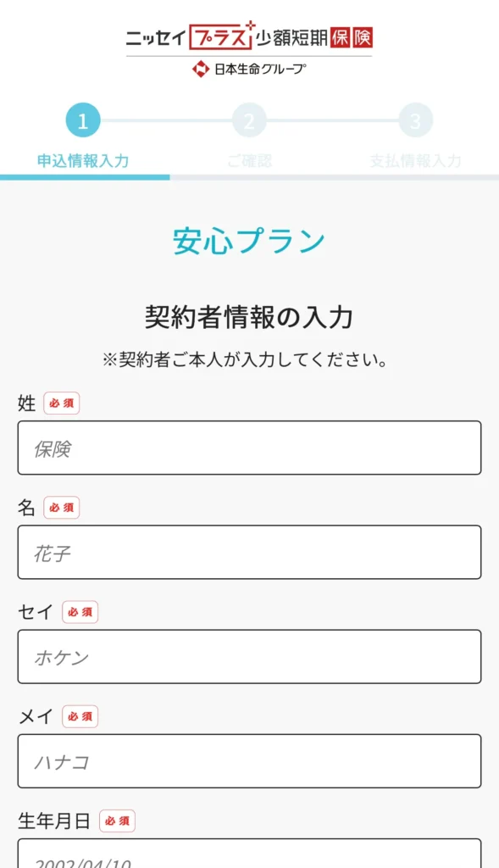Click the 必須 badge next to メイ

click(x=80, y=716)
